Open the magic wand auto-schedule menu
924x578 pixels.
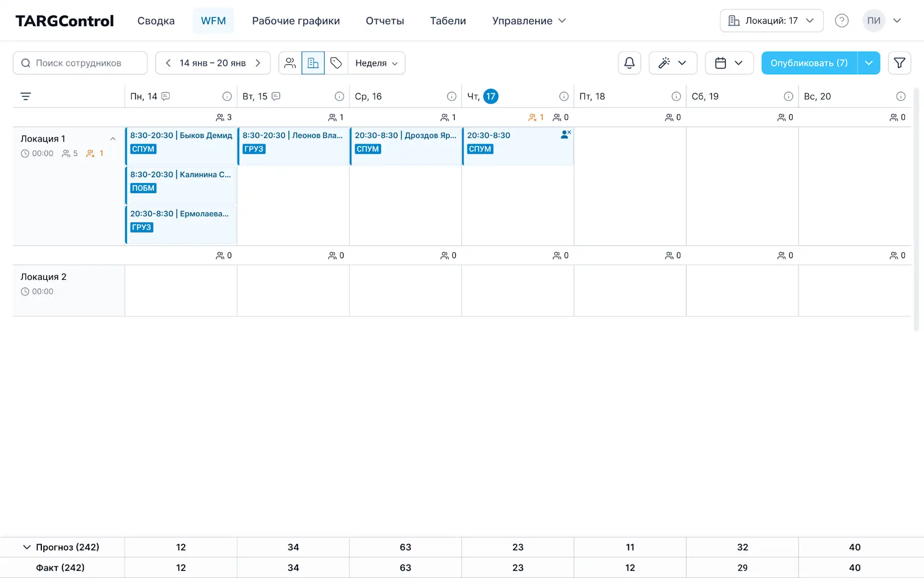click(x=672, y=63)
